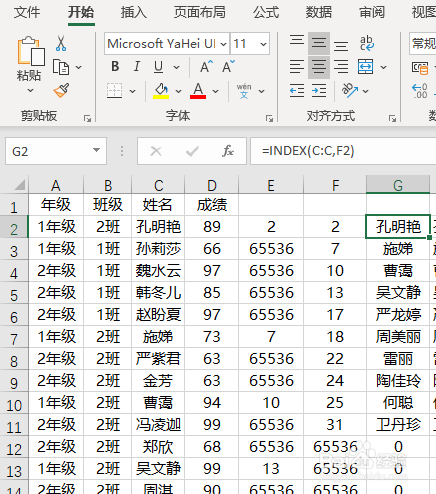Switch to the 公式 tab
Viewport: 436px width, 494px height.
tap(266, 13)
